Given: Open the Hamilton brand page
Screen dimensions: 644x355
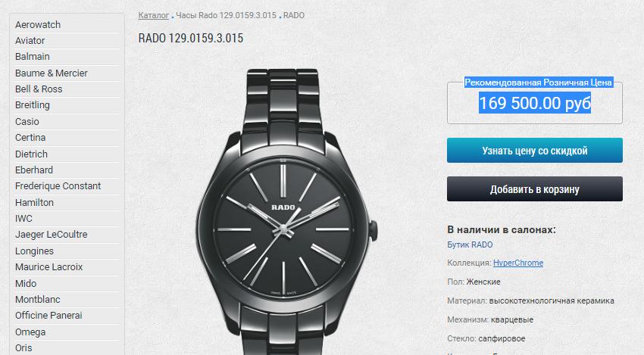Looking at the screenshot, I should [35, 202].
